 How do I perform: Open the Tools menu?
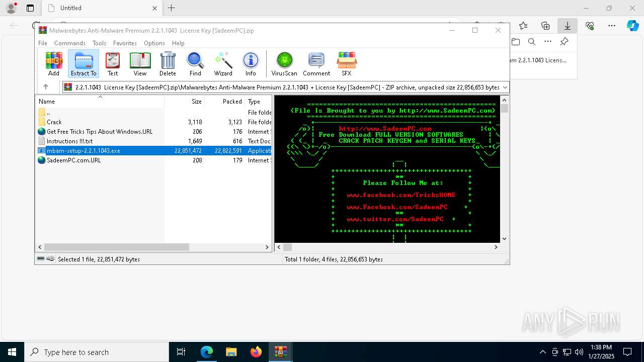tap(99, 43)
